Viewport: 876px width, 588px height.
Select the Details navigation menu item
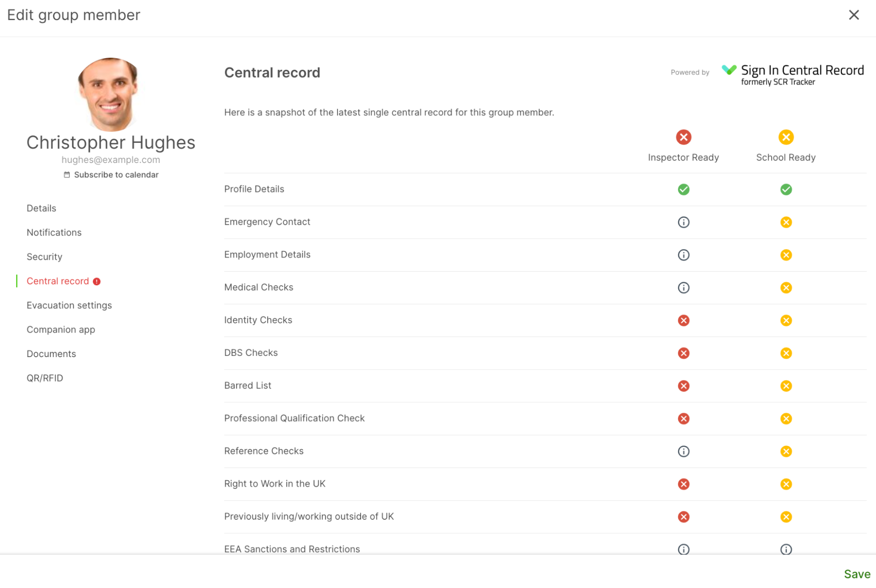(41, 208)
